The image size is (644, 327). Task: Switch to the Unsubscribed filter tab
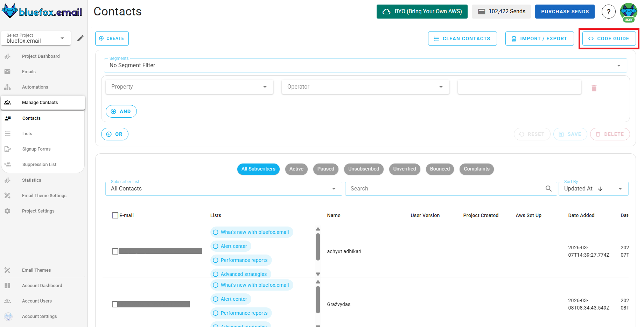[x=363, y=169]
